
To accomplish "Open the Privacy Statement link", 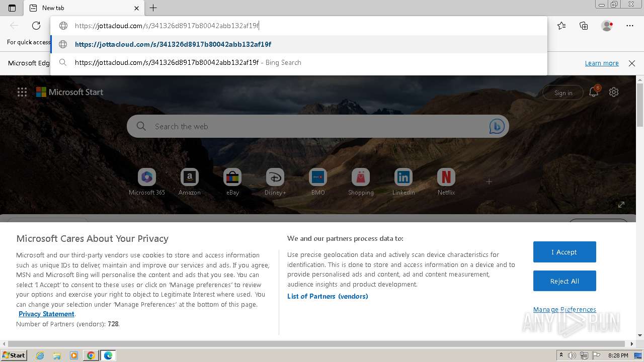I will pyautogui.click(x=46, y=314).
